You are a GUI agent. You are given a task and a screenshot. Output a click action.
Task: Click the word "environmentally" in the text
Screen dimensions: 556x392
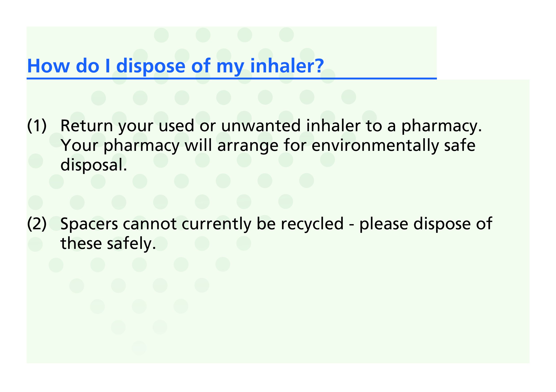(375, 146)
